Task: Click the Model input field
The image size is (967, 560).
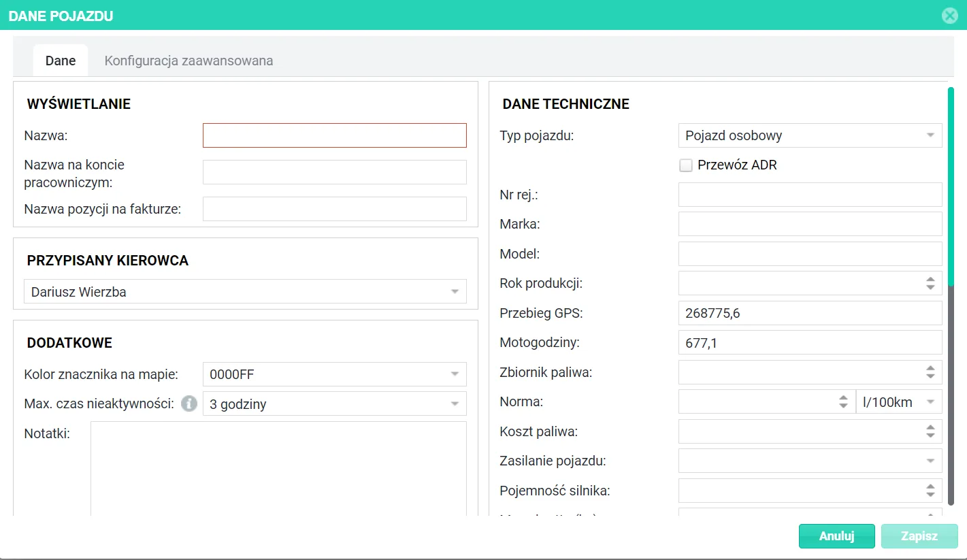Action: [x=810, y=254]
